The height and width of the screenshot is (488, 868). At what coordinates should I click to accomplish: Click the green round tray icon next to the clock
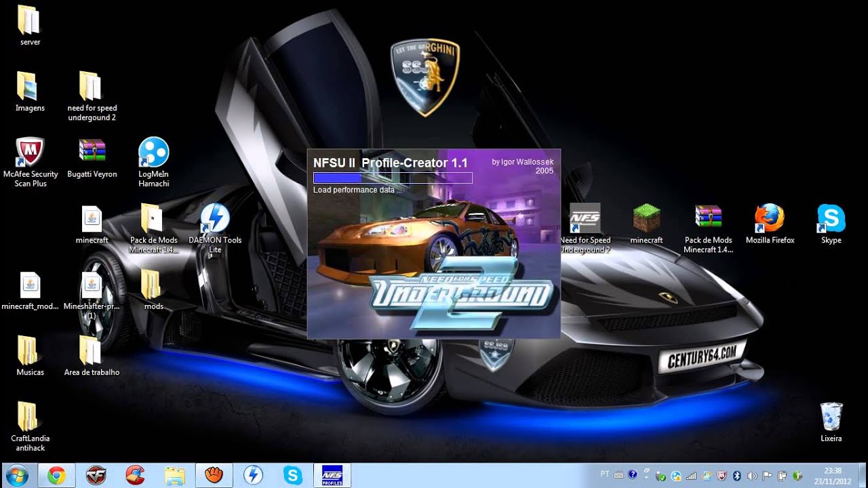pyautogui.click(x=797, y=475)
